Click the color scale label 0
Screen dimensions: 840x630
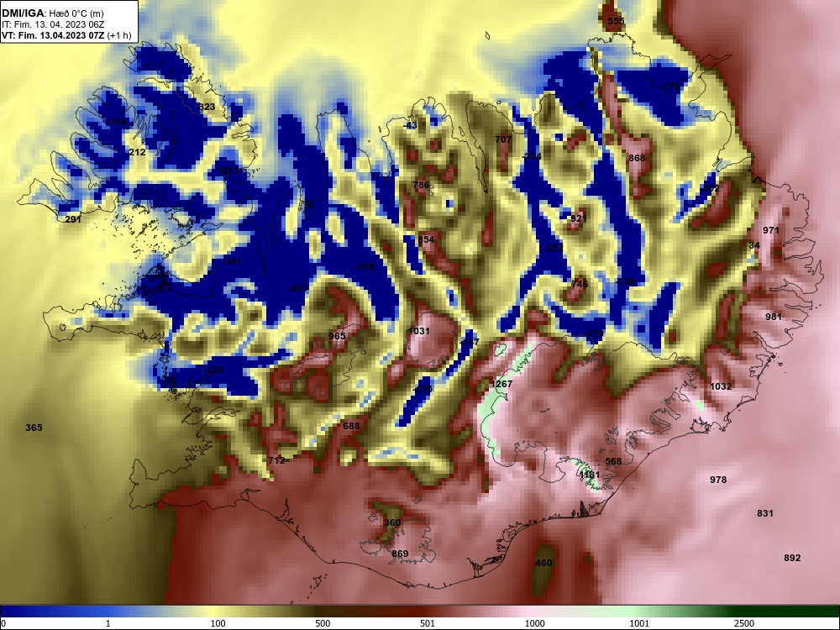point(3,623)
